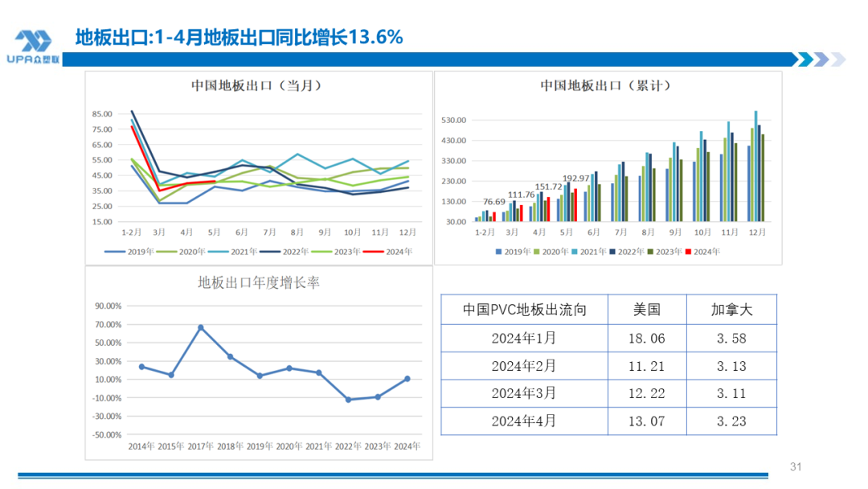Expand the 加拿大 column header
Viewport: 868px width, 489px height.
(731, 309)
